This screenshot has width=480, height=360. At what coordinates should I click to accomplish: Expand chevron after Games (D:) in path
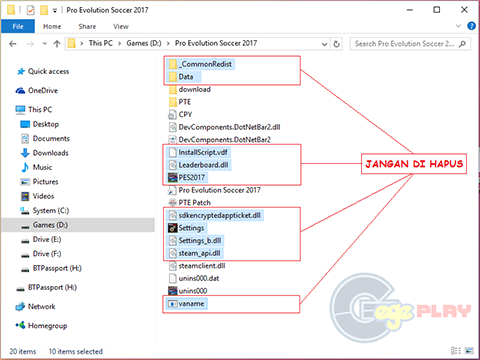tap(168, 44)
